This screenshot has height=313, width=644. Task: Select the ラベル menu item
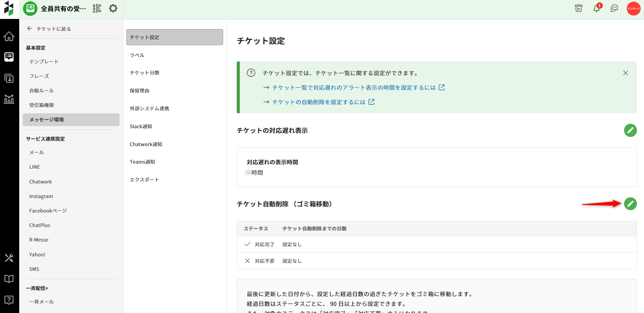pyautogui.click(x=137, y=55)
